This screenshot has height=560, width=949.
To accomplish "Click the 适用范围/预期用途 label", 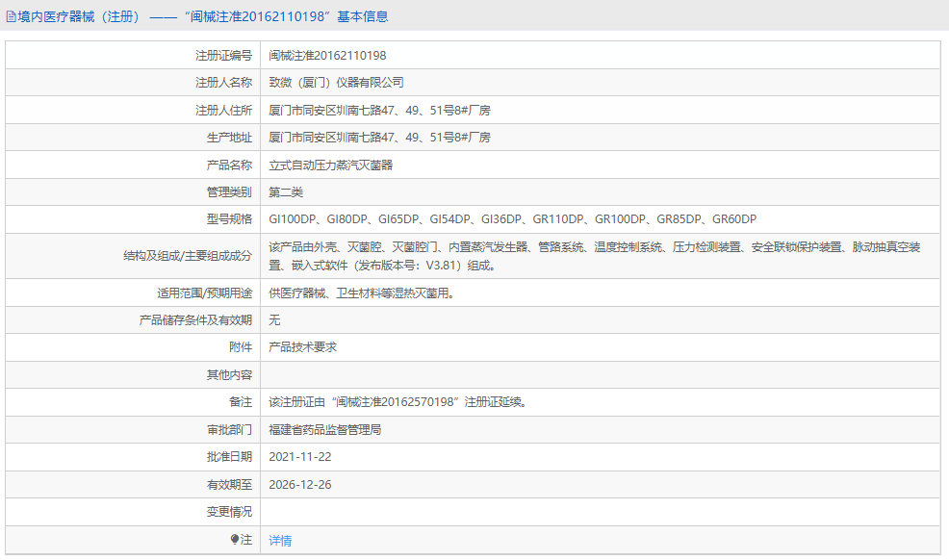I will (x=205, y=293).
